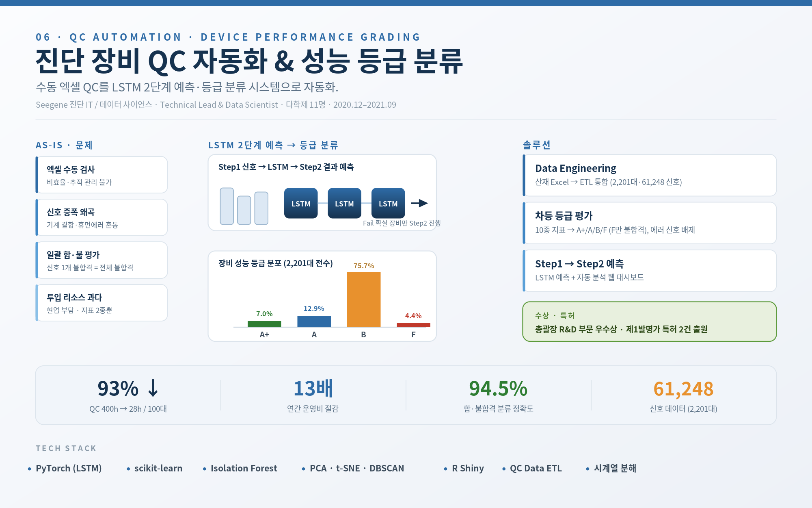Click the middle LSTM block
This screenshot has height=508, width=812.
pos(344,203)
